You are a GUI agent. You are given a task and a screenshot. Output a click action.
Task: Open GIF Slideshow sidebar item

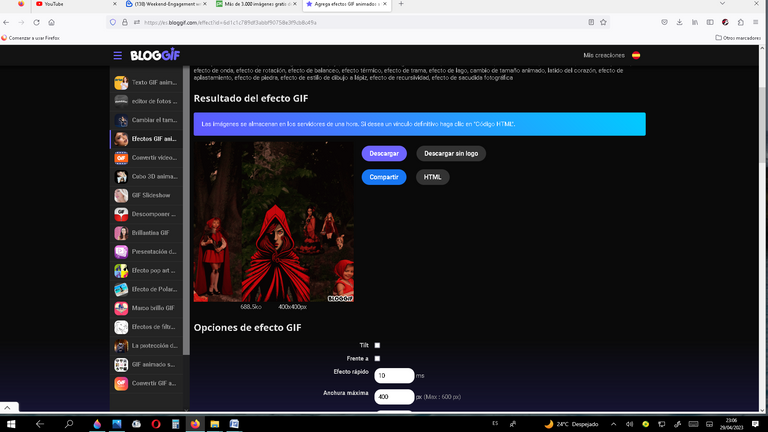(x=146, y=195)
